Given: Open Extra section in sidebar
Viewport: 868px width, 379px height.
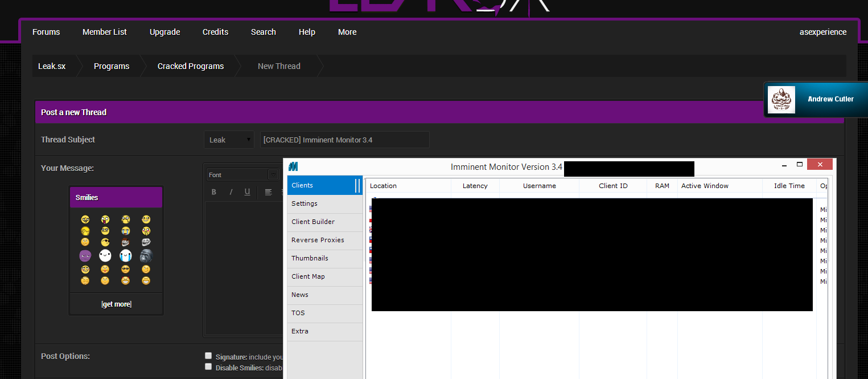Looking at the screenshot, I should pyautogui.click(x=324, y=331).
